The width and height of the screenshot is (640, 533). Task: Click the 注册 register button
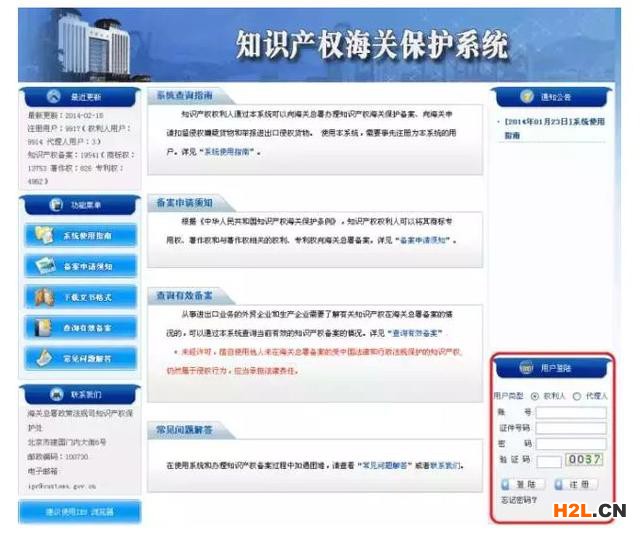click(576, 484)
